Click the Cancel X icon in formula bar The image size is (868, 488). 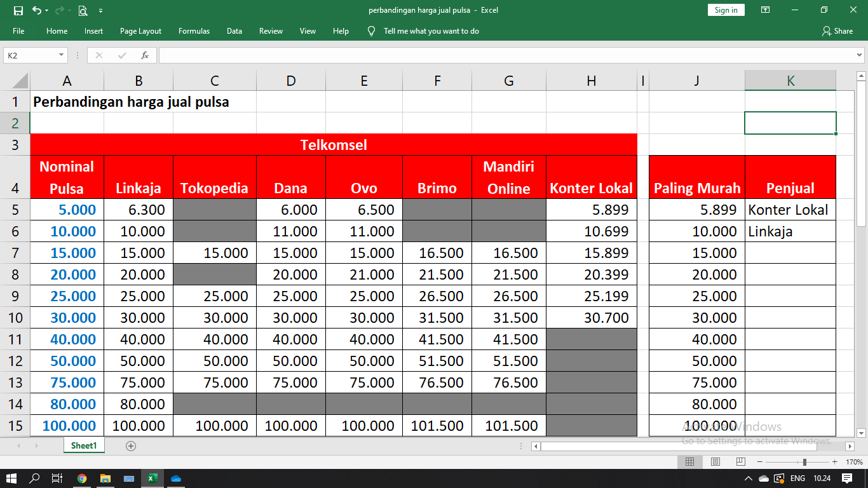tap(98, 55)
